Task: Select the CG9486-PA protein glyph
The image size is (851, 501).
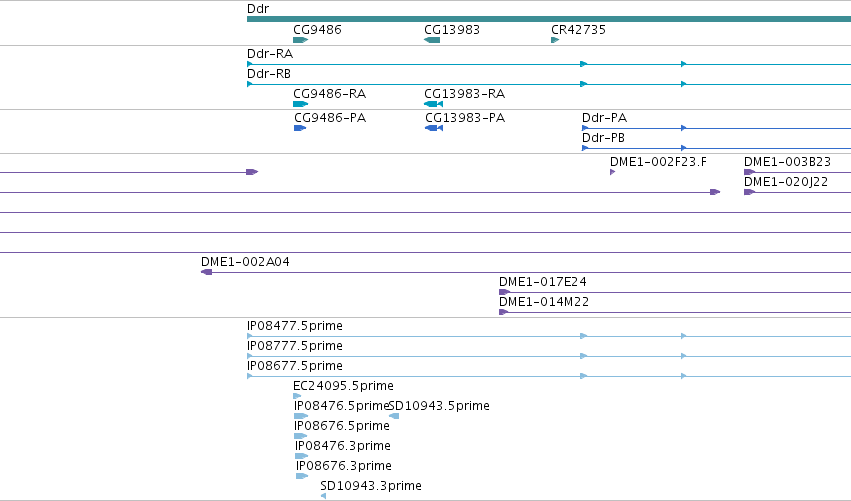Action: point(300,128)
